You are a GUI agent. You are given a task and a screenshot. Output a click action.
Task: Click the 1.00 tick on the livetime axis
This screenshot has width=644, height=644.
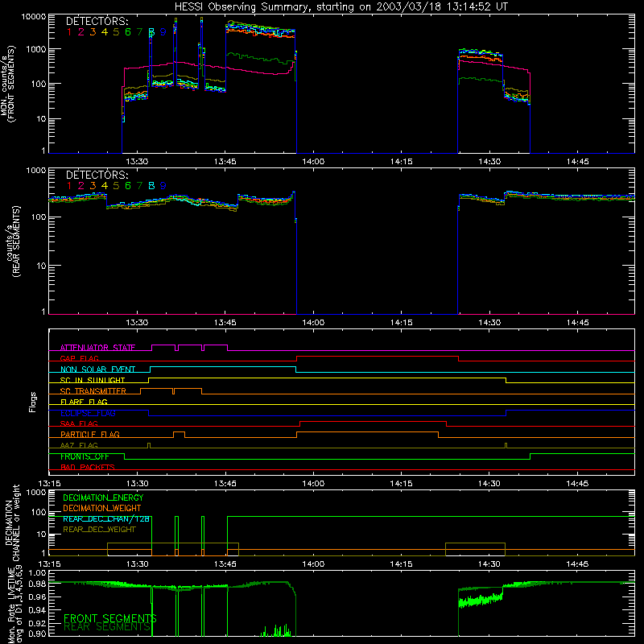(x=38, y=572)
